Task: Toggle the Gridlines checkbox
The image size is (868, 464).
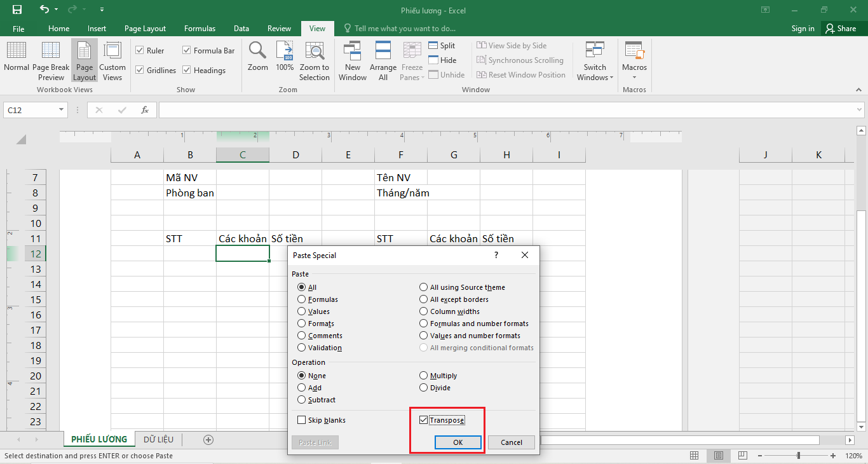Action: pyautogui.click(x=140, y=71)
